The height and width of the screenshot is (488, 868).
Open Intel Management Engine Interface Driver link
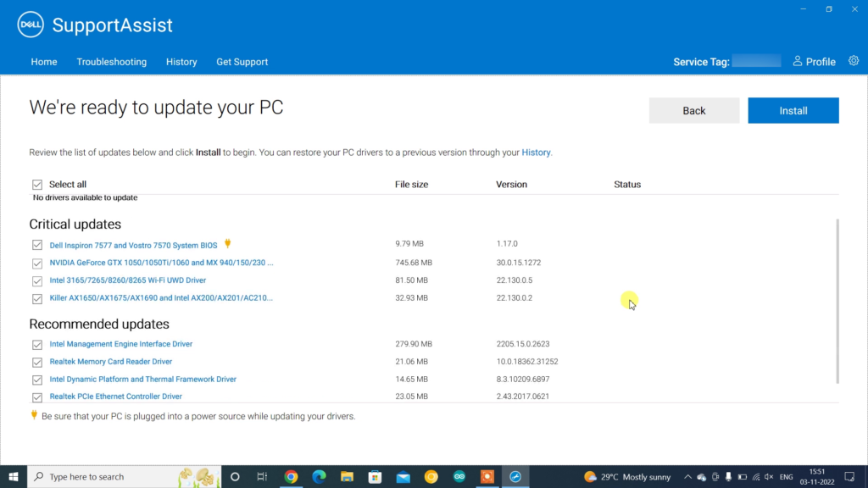120,344
